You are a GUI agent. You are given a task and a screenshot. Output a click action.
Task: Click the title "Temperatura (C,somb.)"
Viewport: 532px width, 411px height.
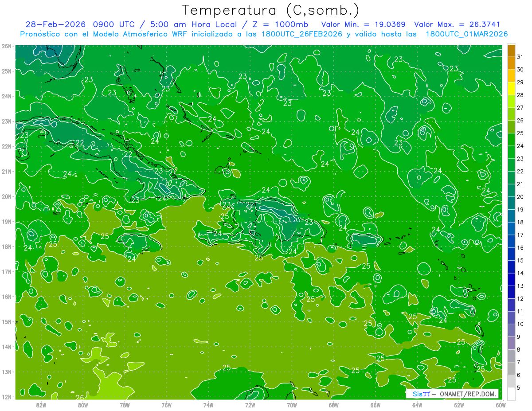271,10
